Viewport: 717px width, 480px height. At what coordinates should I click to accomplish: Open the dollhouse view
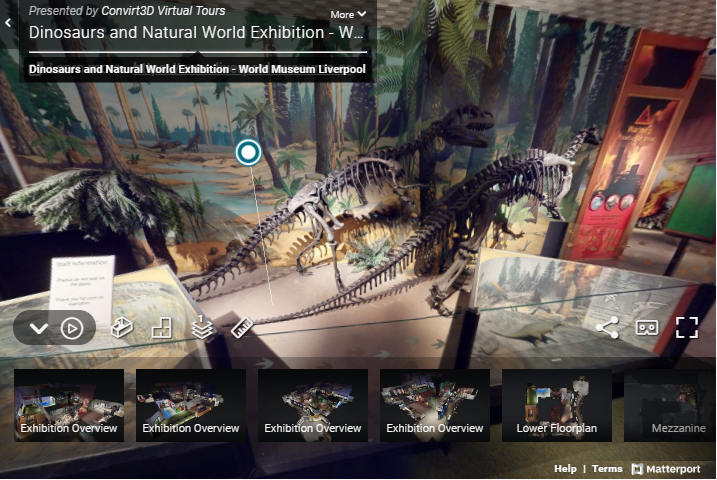pos(122,328)
